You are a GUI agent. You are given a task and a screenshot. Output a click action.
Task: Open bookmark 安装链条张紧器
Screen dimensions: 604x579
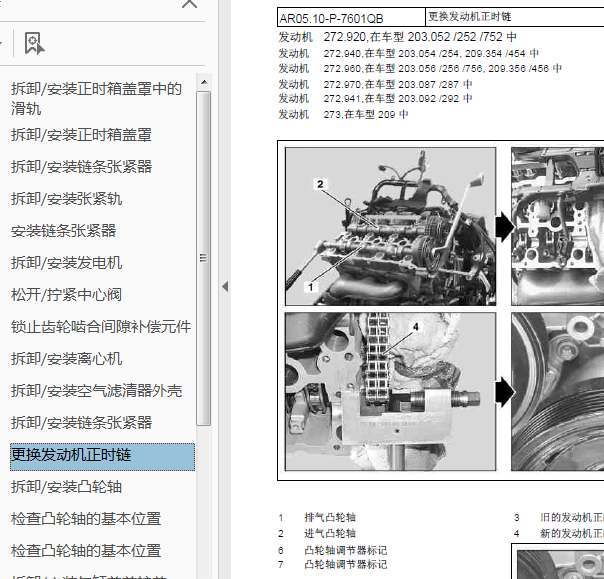[64, 231]
